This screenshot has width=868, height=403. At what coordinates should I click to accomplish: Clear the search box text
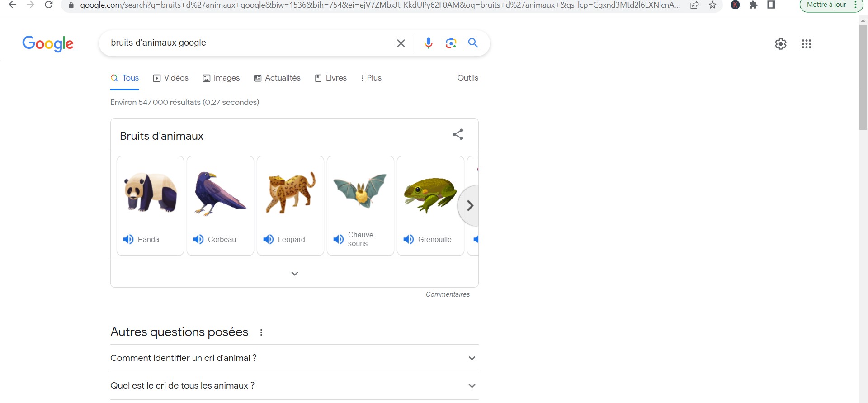click(401, 43)
